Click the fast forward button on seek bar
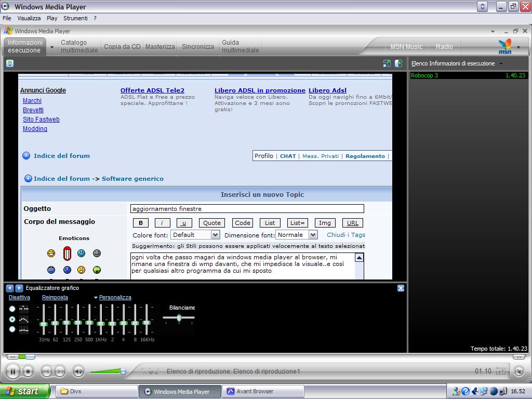This screenshot has width=532, height=399. click(519, 357)
